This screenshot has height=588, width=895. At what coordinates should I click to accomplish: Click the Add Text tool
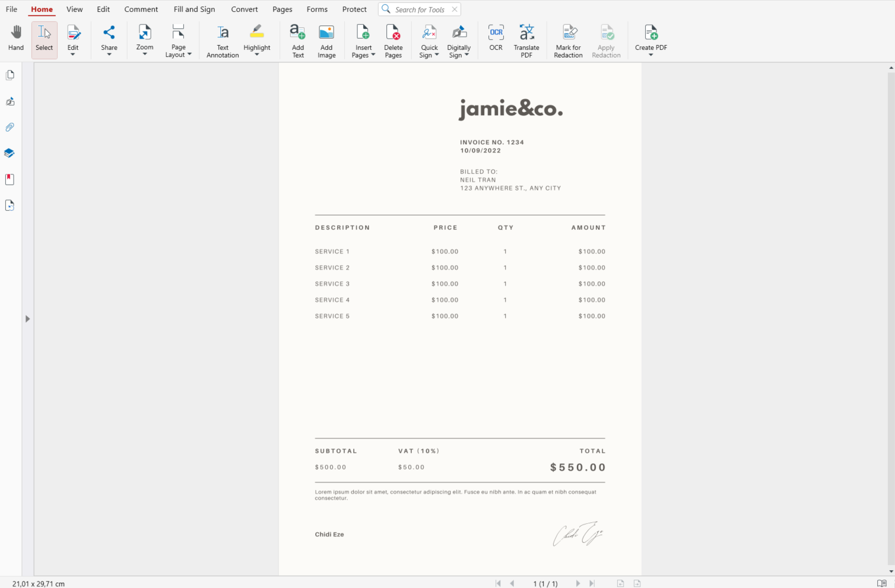coord(298,40)
